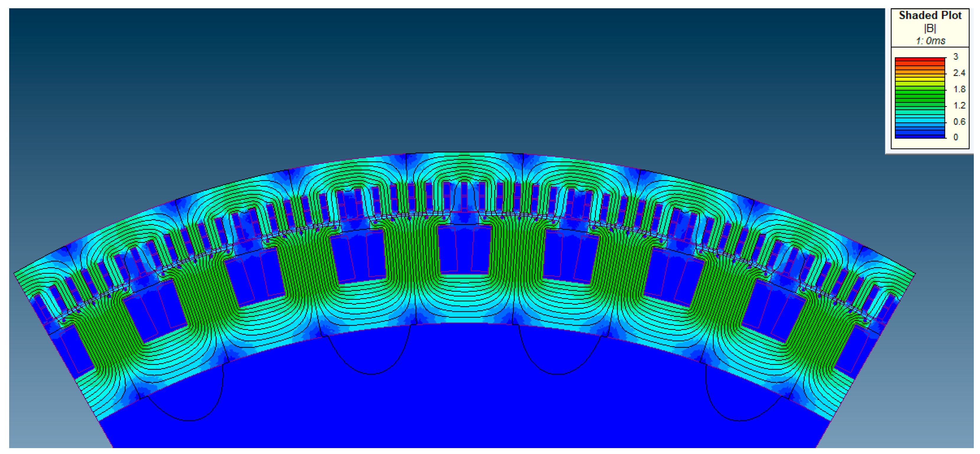Click the legend scale value 1.8
This screenshot has width=980, height=454.
959,89
